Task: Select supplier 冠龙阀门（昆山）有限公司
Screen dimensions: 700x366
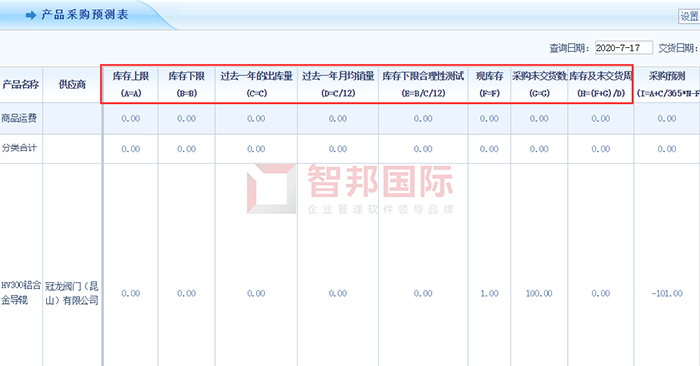Action: click(x=71, y=293)
